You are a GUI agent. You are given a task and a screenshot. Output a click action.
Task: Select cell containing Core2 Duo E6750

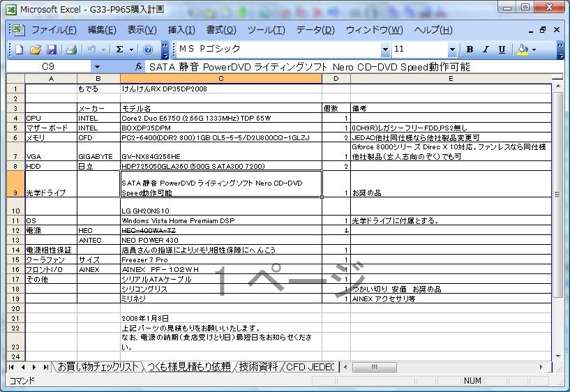pos(221,118)
